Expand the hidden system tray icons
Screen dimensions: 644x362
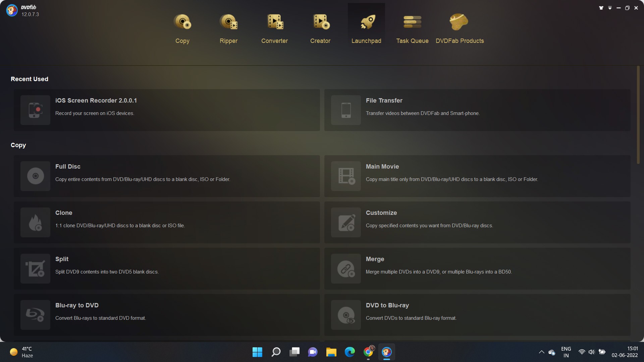541,352
